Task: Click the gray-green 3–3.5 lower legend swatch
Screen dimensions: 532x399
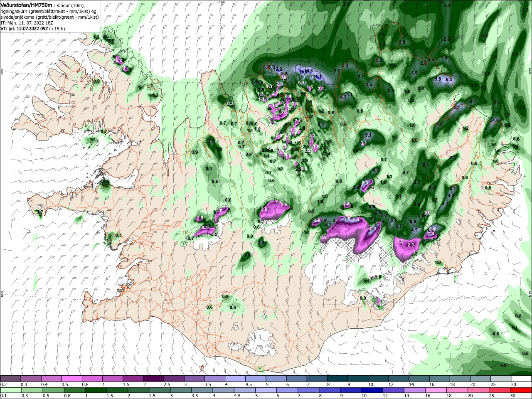Action: (181, 390)
